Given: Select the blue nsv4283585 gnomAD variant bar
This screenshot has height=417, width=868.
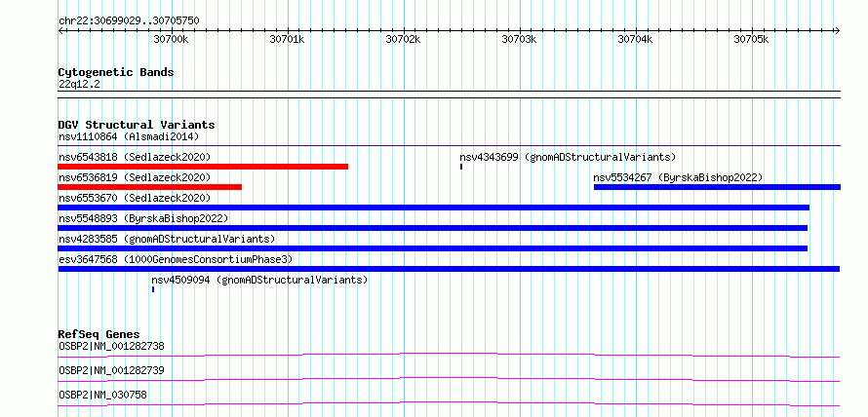Looking at the screenshot, I should pos(432,248).
